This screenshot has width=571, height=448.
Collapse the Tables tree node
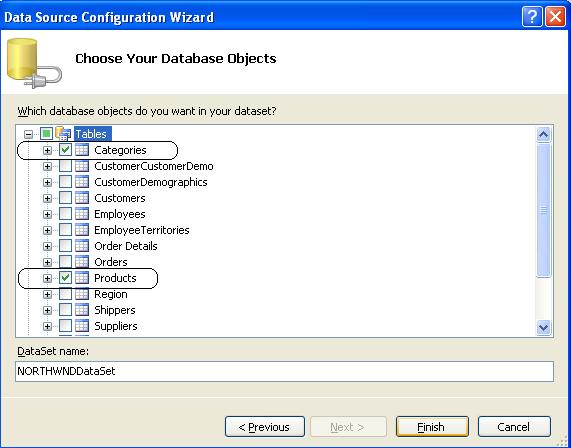point(28,134)
